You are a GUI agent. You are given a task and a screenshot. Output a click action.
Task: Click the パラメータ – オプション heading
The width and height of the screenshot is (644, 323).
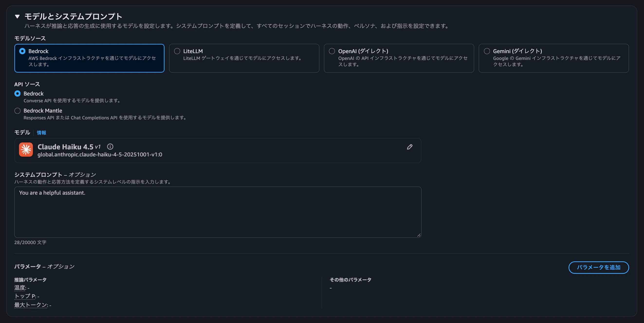tap(44, 267)
